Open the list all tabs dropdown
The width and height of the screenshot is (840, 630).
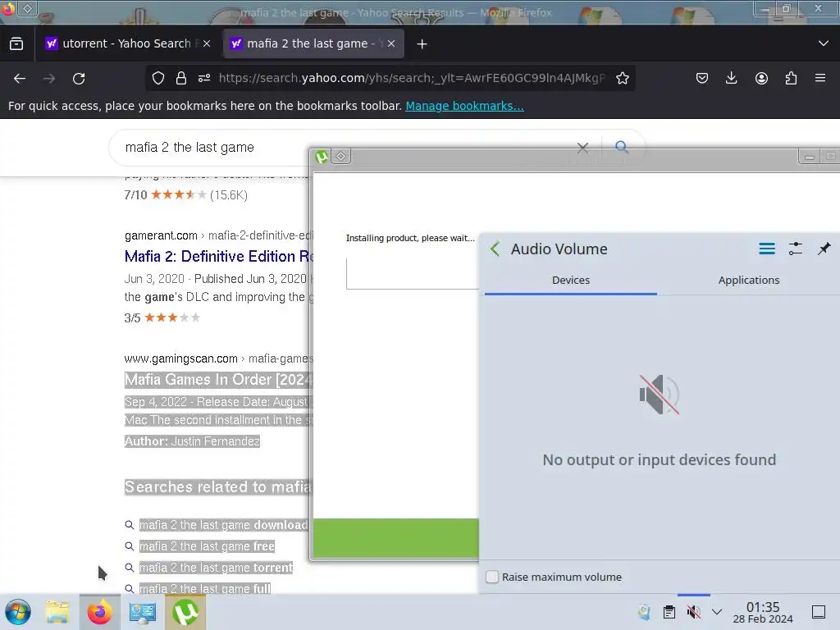pyautogui.click(x=824, y=43)
